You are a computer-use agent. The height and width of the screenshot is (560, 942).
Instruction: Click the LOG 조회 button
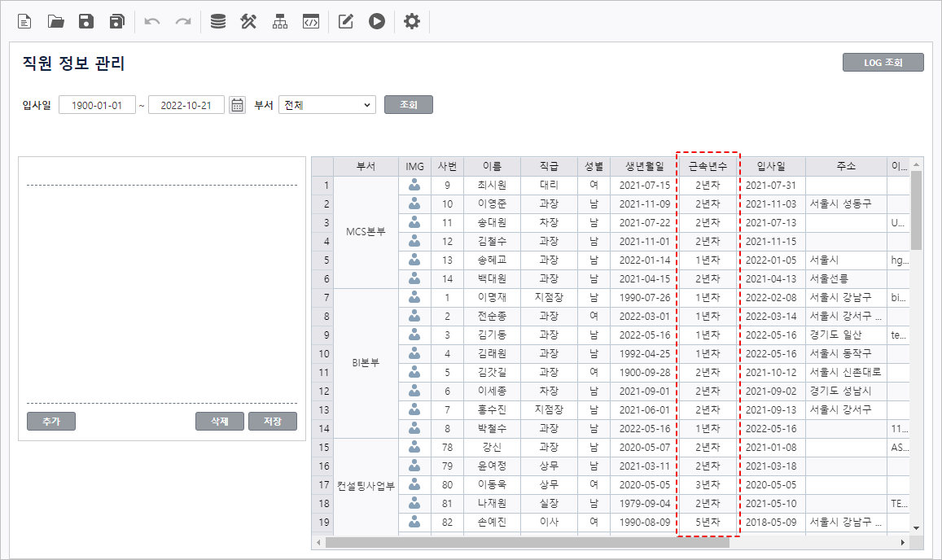click(883, 63)
